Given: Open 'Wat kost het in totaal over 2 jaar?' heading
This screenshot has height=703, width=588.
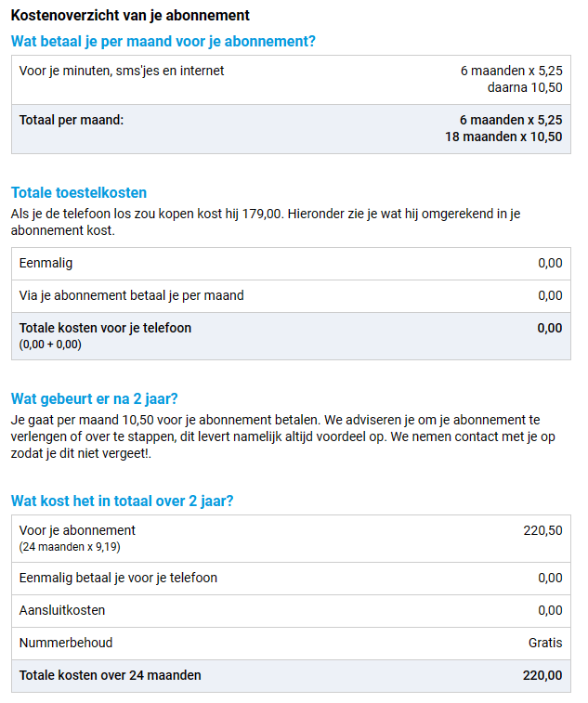Looking at the screenshot, I should point(122,501).
